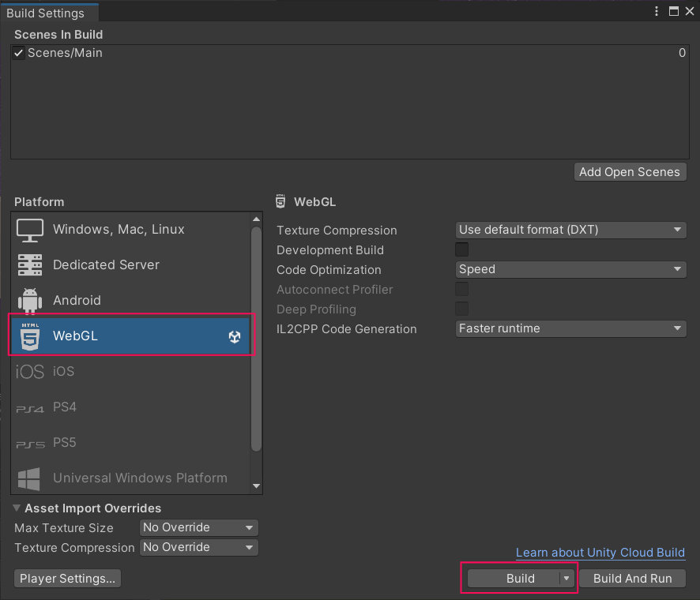700x600 pixels.
Task: Click the Development Build label
Action: 330,250
